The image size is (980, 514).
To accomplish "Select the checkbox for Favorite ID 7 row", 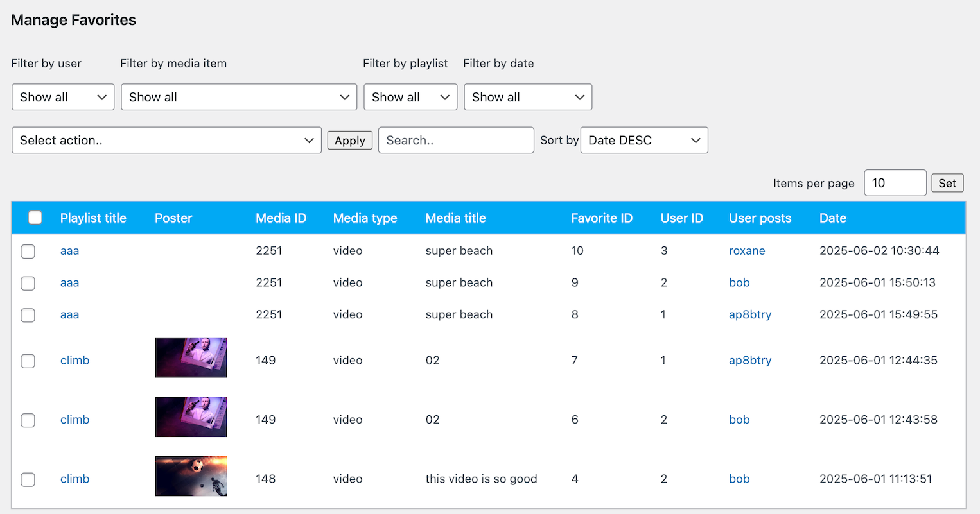I will click(x=28, y=361).
